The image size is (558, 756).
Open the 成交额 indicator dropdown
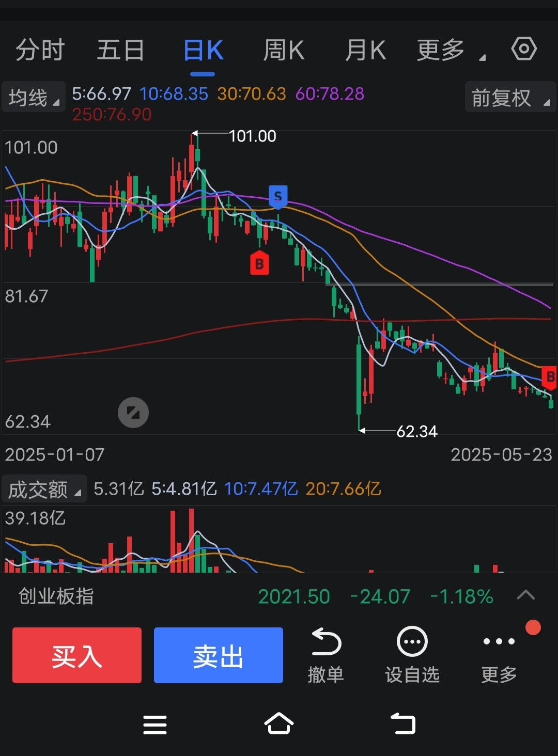[x=44, y=489]
